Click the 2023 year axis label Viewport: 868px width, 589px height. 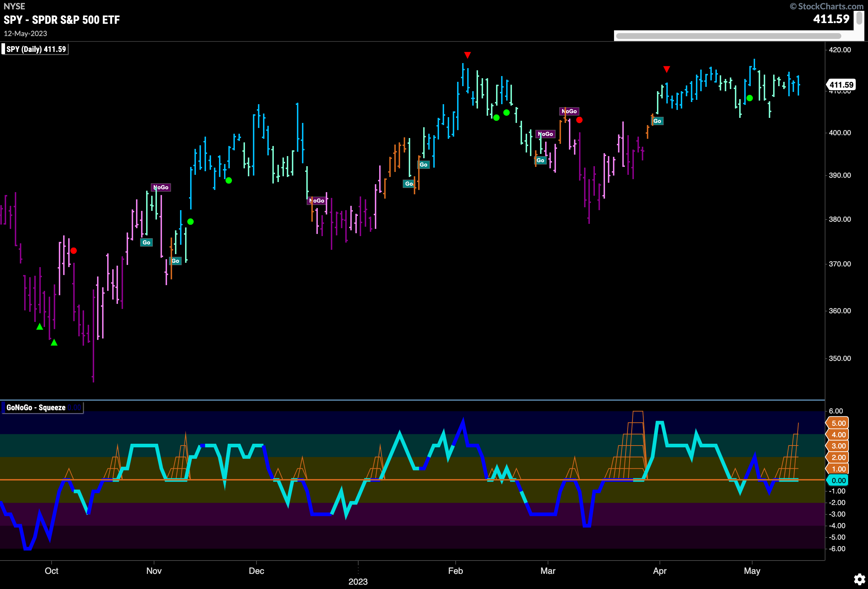[x=358, y=581]
